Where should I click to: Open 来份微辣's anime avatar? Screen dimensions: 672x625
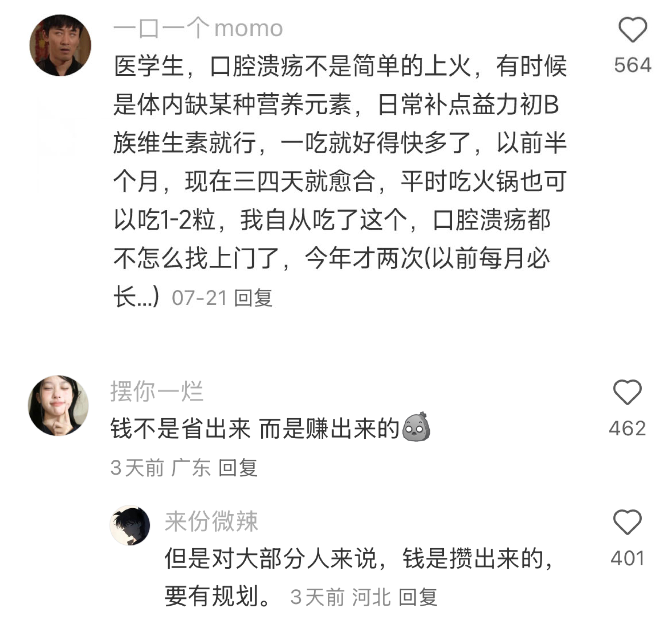[x=130, y=525]
